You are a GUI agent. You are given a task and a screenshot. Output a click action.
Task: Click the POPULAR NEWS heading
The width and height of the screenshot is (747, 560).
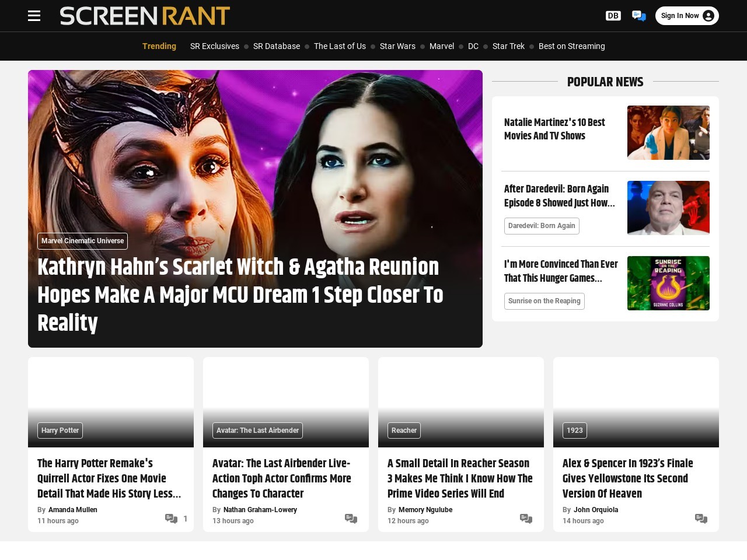(x=605, y=82)
